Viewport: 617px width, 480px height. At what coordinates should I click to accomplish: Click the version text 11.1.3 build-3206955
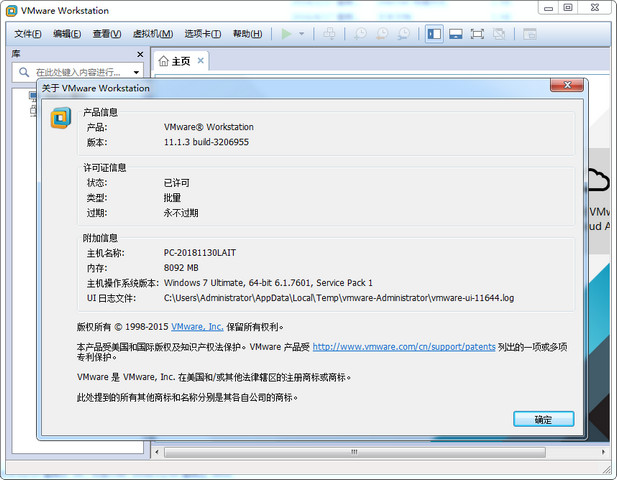[x=206, y=142]
